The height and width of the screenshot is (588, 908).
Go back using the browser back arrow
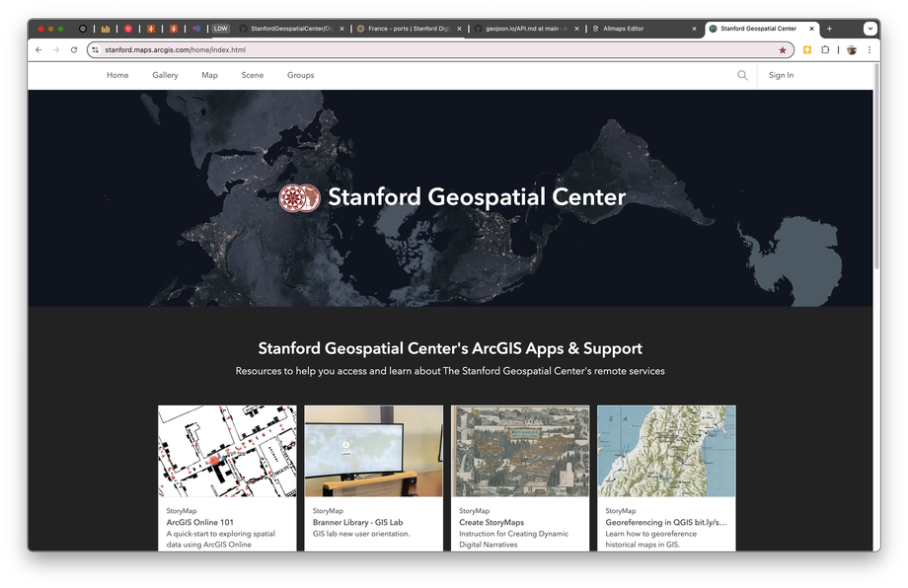click(38, 49)
